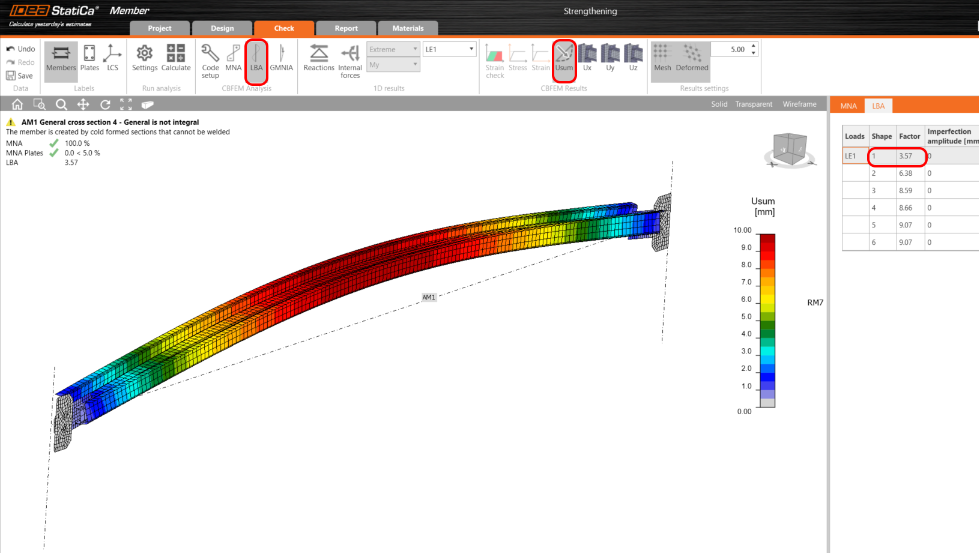Image resolution: width=980 pixels, height=554 pixels.
Task: Click the home view icon
Action: [17, 104]
